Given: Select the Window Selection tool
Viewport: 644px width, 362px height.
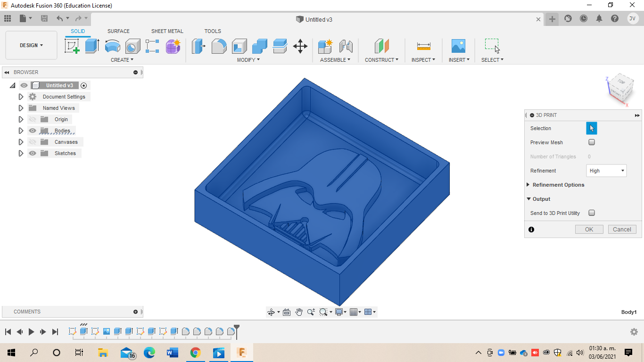Looking at the screenshot, I should tap(492, 46).
